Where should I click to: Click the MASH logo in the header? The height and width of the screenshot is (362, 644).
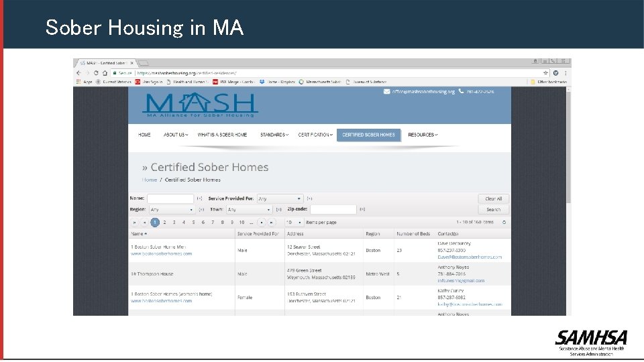click(200, 105)
